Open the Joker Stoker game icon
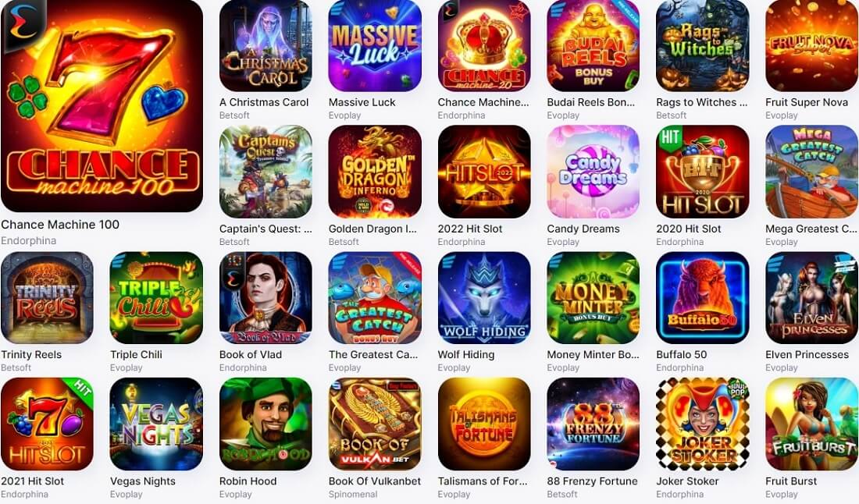The height and width of the screenshot is (504, 859). [x=702, y=424]
